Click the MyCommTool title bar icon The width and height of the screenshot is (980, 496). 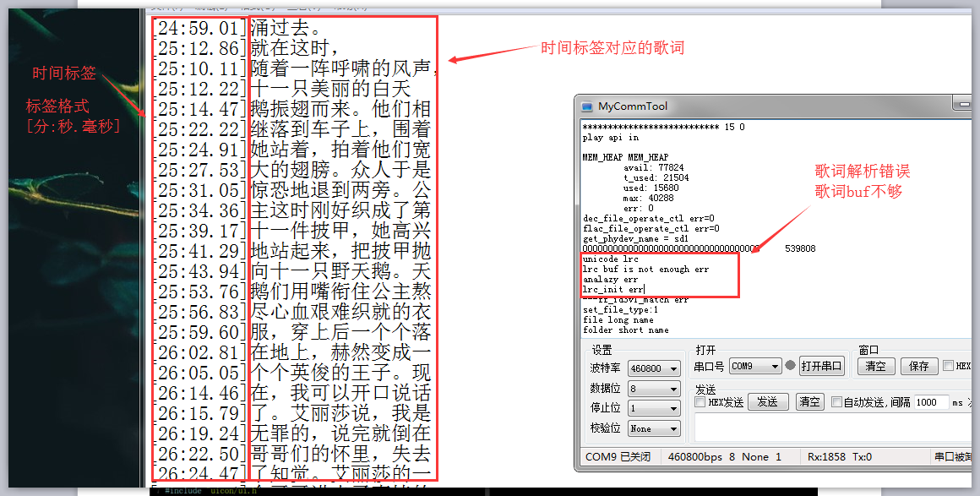coord(587,106)
